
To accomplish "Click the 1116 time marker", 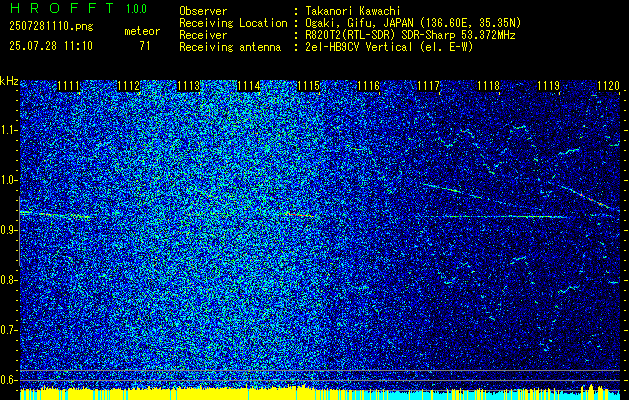I will click(369, 86).
